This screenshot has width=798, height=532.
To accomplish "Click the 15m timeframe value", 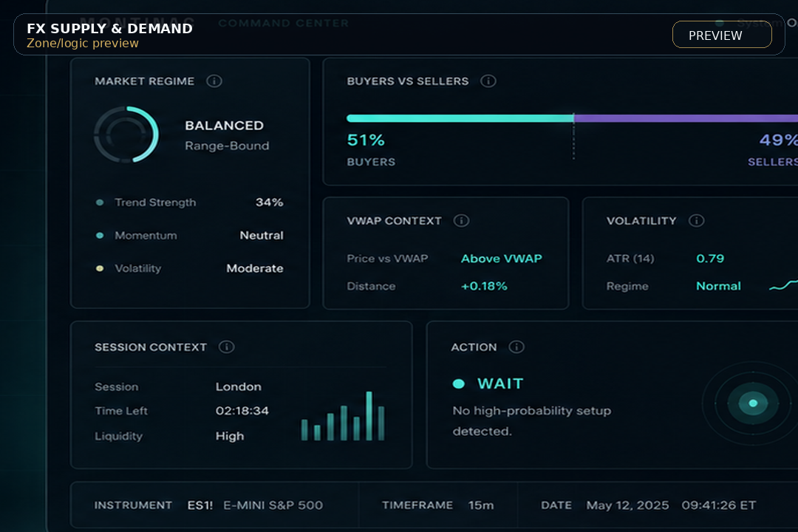I will [x=481, y=505].
